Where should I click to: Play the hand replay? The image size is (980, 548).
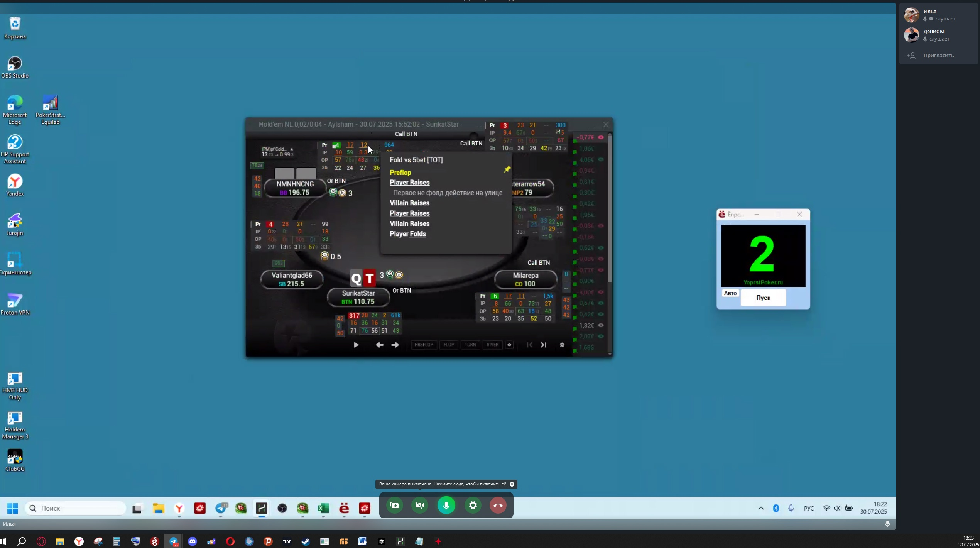tap(356, 345)
